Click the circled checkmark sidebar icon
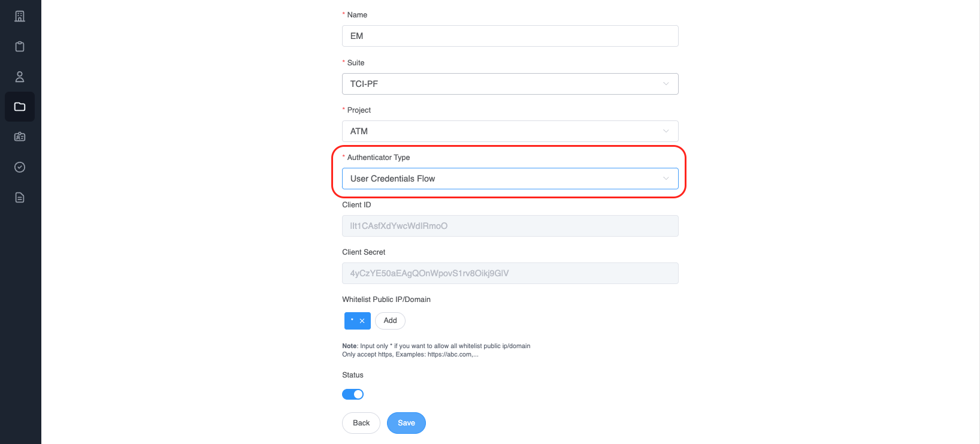The width and height of the screenshot is (980, 444). (x=20, y=167)
